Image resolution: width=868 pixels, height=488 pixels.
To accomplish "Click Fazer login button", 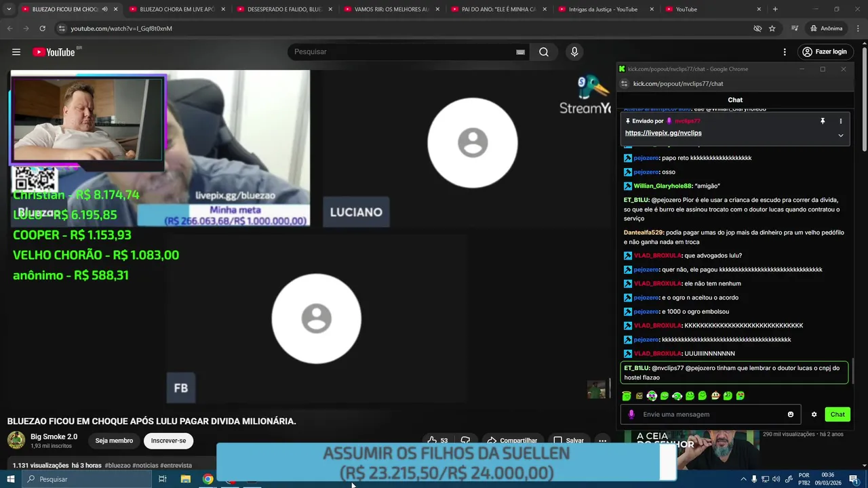I will point(824,52).
